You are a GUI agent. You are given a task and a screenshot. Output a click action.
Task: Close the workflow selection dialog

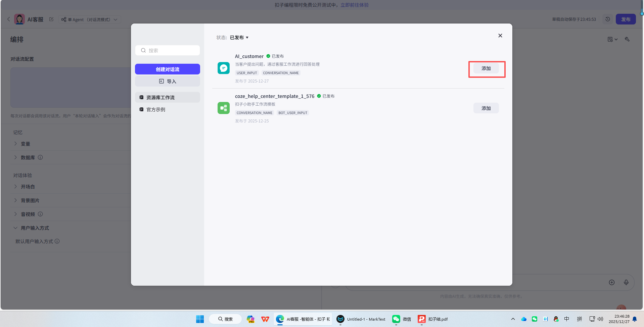[500, 36]
